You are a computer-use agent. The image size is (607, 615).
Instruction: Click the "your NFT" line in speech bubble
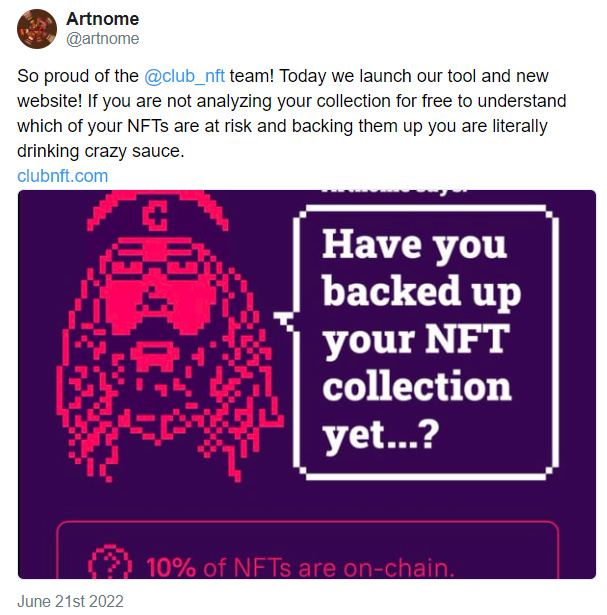point(415,339)
